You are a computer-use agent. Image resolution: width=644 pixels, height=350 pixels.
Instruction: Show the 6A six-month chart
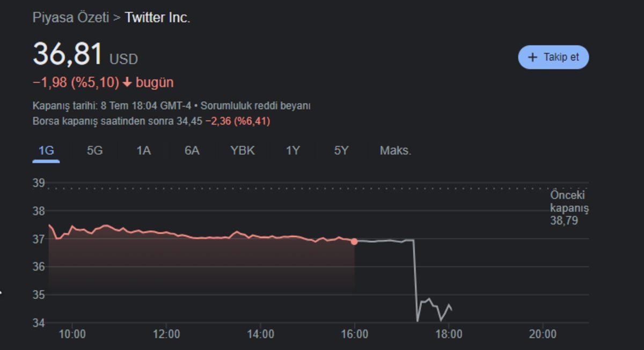[192, 151]
